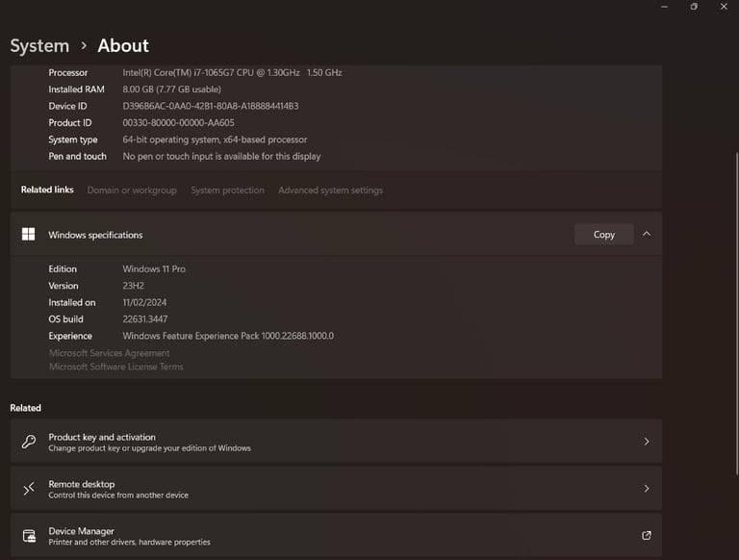Open Device Manager via external link icon
Screen dimensions: 739x560
click(647, 536)
